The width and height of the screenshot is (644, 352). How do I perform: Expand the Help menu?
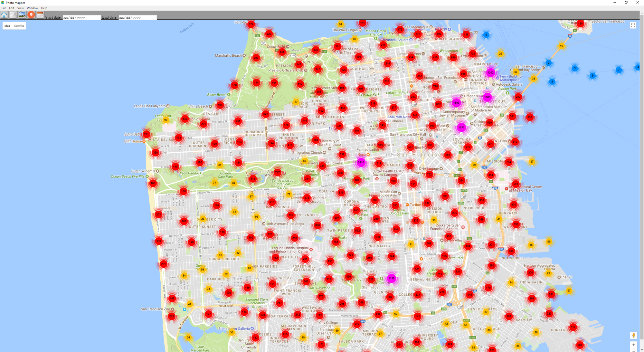point(44,8)
